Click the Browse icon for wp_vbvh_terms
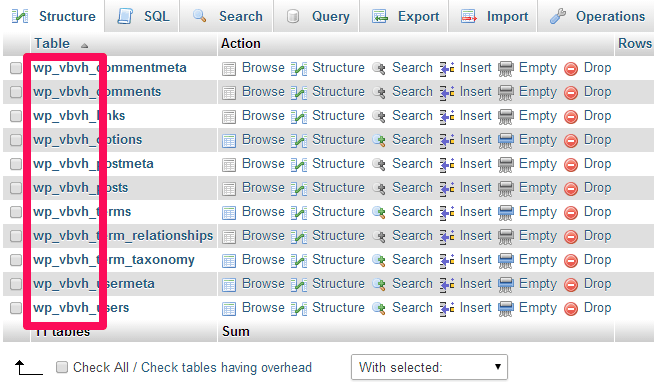Image resolution: width=654 pixels, height=387 pixels. [229, 213]
